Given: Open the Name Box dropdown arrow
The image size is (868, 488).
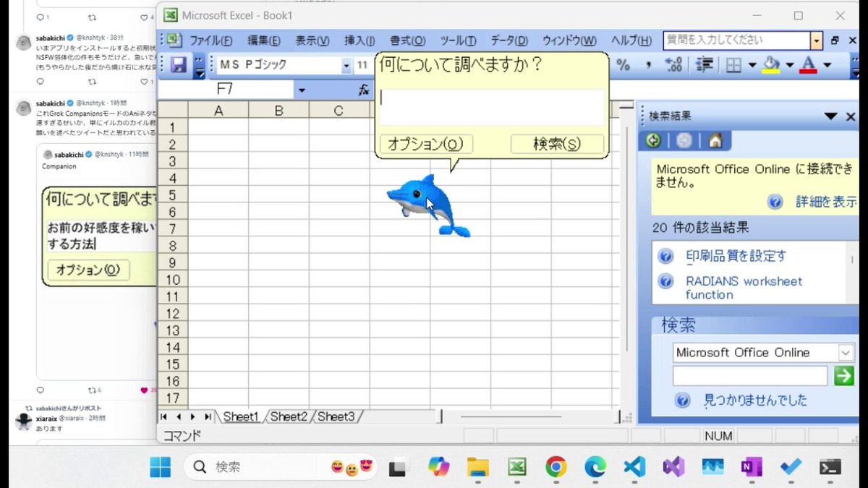Looking at the screenshot, I should [x=302, y=90].
